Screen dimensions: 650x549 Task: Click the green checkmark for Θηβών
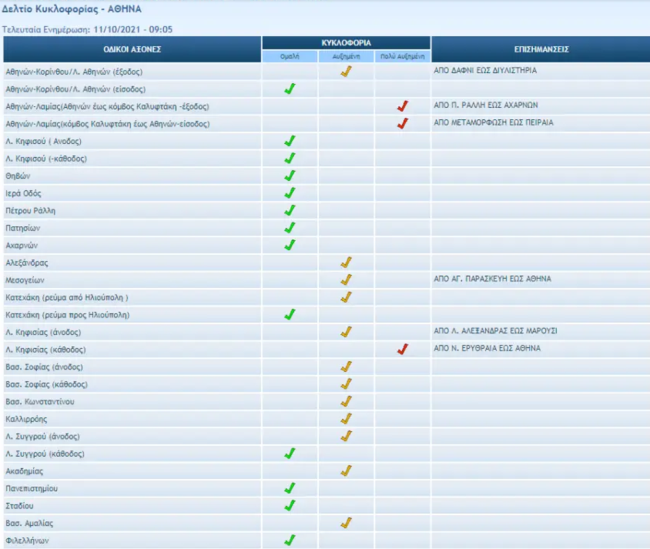point(289,175)
